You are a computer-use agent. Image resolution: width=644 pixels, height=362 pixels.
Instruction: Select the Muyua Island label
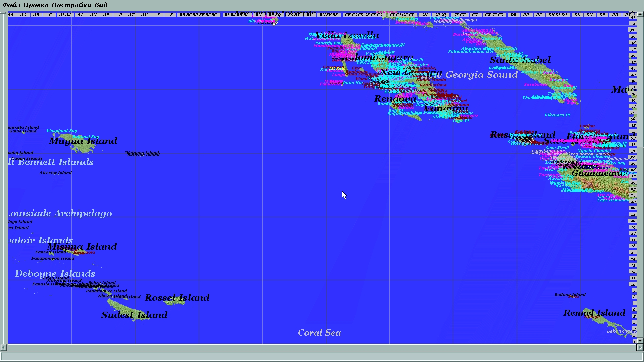(83, 141)
